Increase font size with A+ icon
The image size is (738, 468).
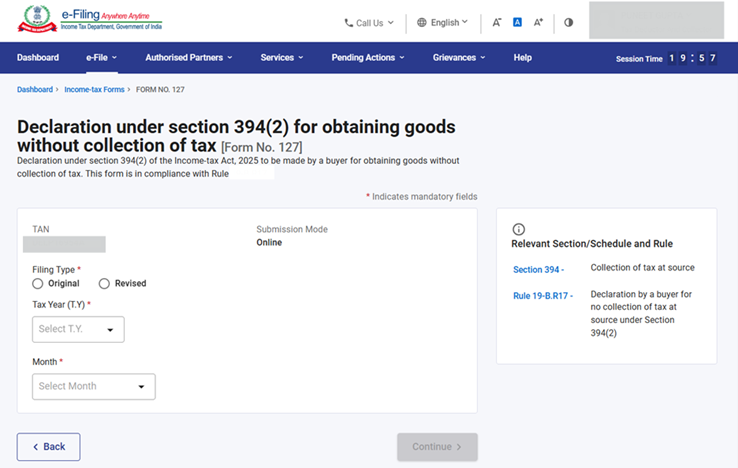coord(538,22)
